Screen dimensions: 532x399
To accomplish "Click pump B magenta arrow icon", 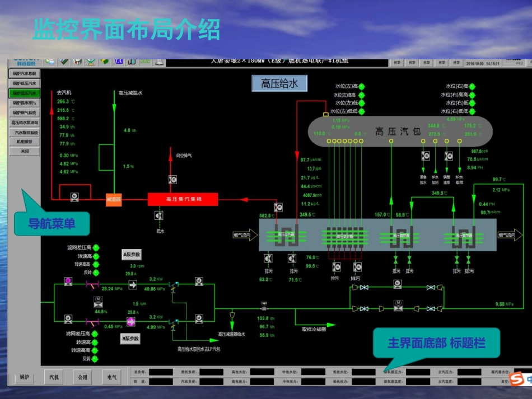I will [x=131, y=321].
